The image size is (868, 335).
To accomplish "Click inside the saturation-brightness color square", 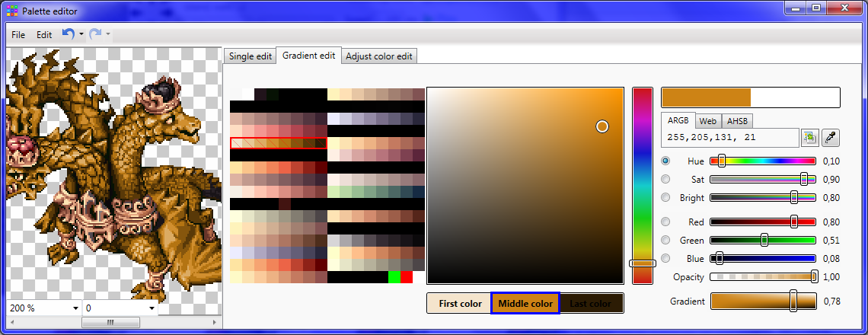I will 525,186.
